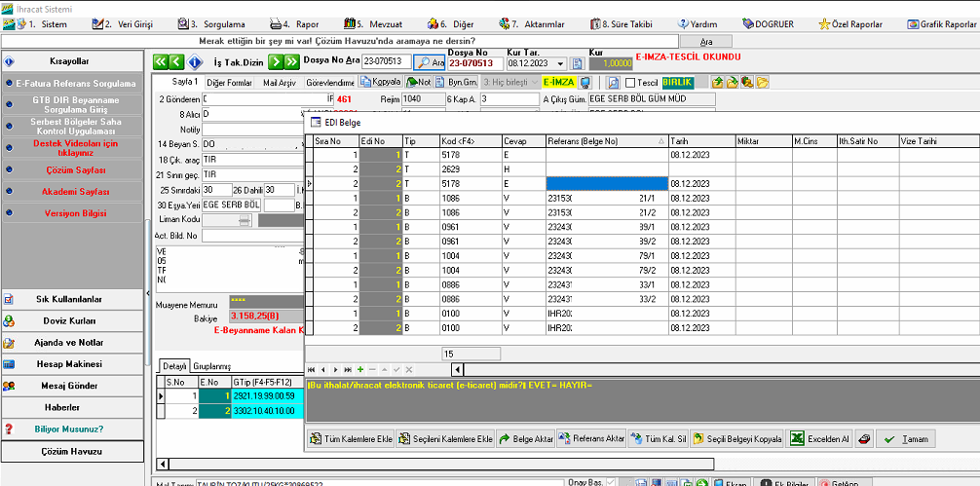Screen dimensions: 980x486
Task: Expand the 'Hiç birleşti' combo box
Action: click(x=534, y=83)
